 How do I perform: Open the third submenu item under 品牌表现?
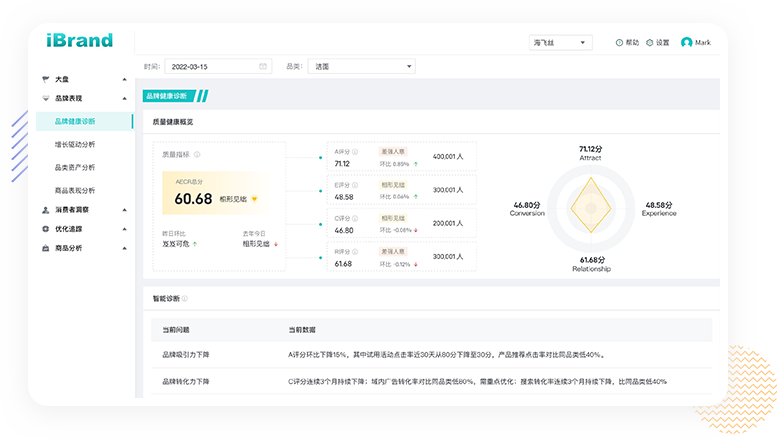coord(75,167)
